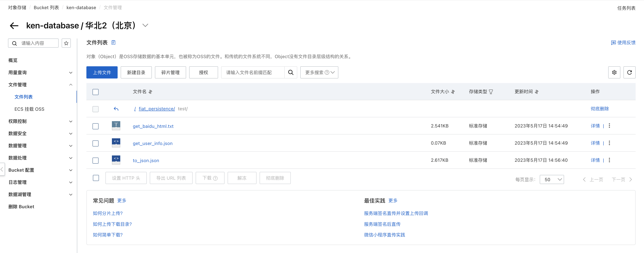
Task: Click the back arrow next to ken-database
Action: pyautogui.click(x=14, y=26)
